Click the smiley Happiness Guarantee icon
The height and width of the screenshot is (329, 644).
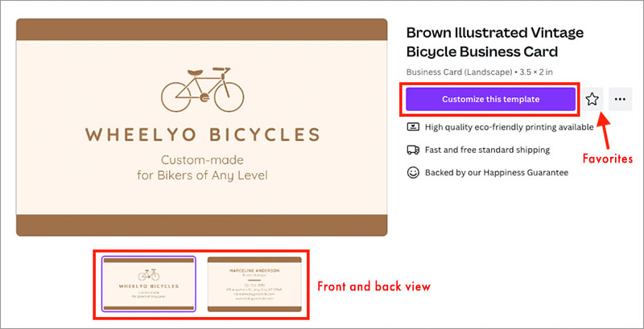[x=413, y=172]
